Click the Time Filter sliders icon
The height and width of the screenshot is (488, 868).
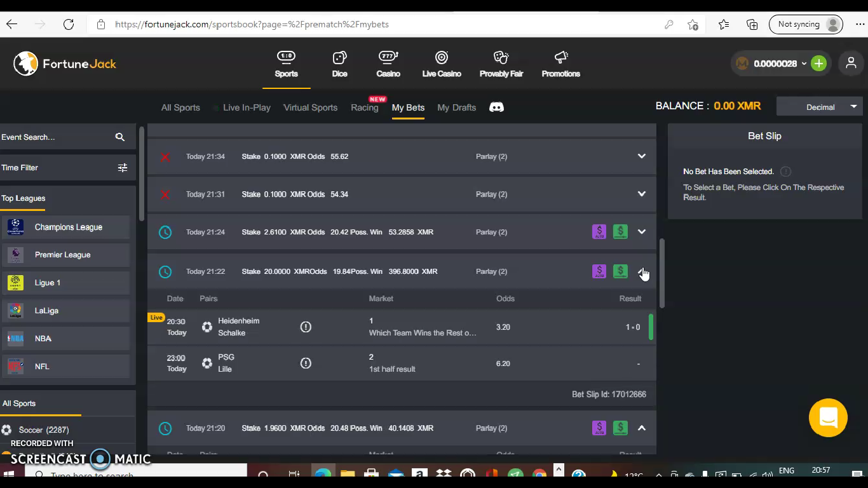[123, 168]
